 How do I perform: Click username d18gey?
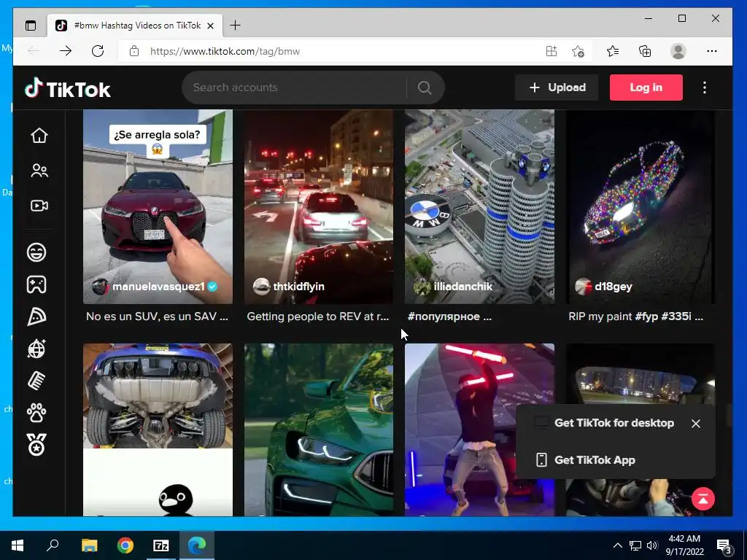(x=613, y=287)
